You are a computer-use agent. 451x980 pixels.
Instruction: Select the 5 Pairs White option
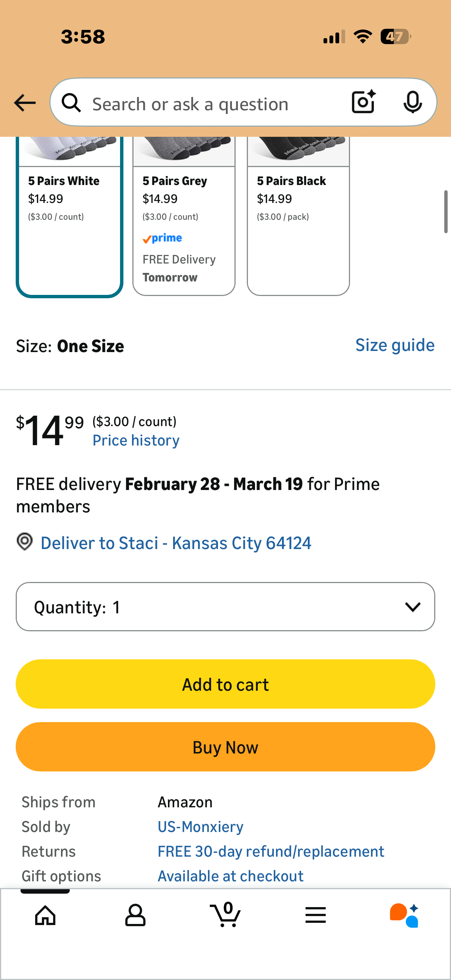pyautogui.click(x=69, y=217)
